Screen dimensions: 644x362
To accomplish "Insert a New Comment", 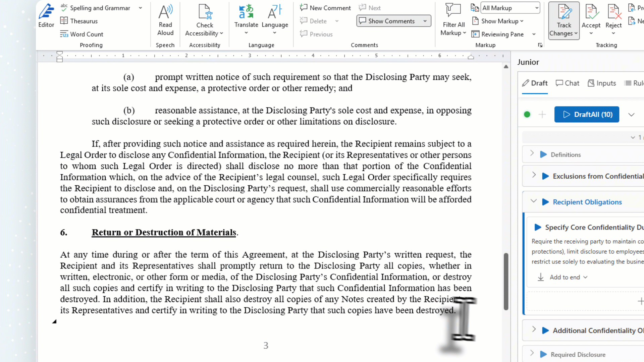I will [x=325, y=8].
